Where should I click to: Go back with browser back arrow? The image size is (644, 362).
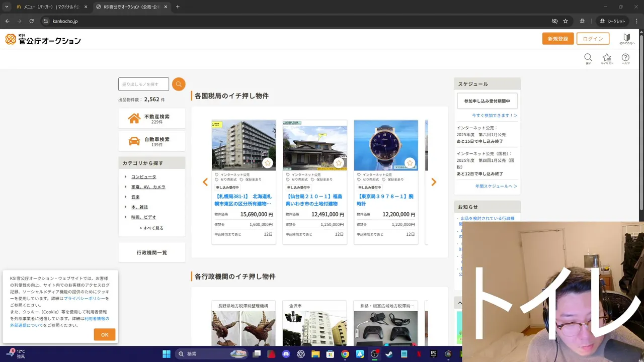point(7,21)
